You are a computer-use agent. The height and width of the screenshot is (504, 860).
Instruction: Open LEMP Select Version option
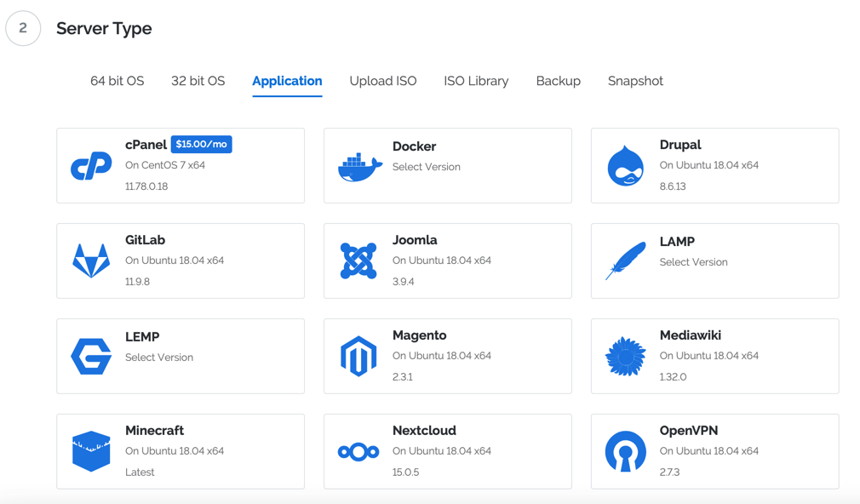point(159,358)
